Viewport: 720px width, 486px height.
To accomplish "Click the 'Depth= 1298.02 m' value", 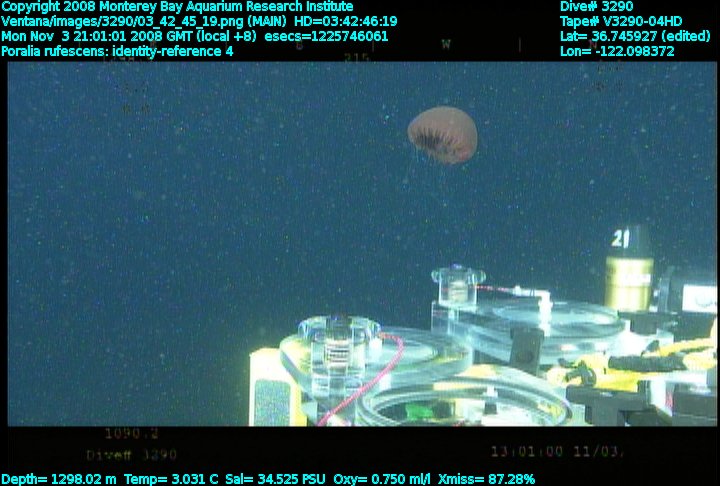I will tap(59, 479).
